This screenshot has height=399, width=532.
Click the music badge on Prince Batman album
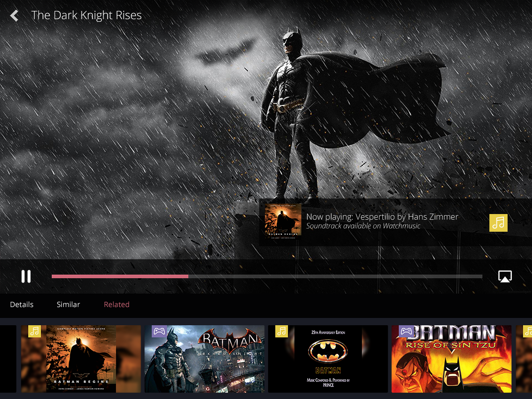click(282, 331)
